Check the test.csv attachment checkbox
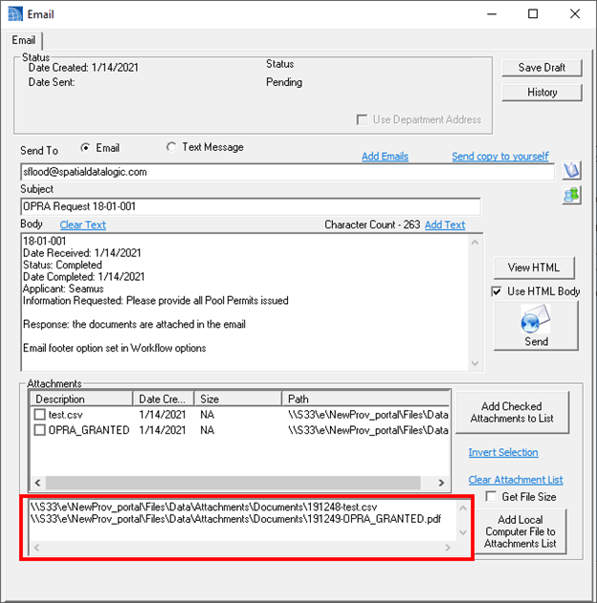This screenshot has height=603, width=597. (40, 415)
